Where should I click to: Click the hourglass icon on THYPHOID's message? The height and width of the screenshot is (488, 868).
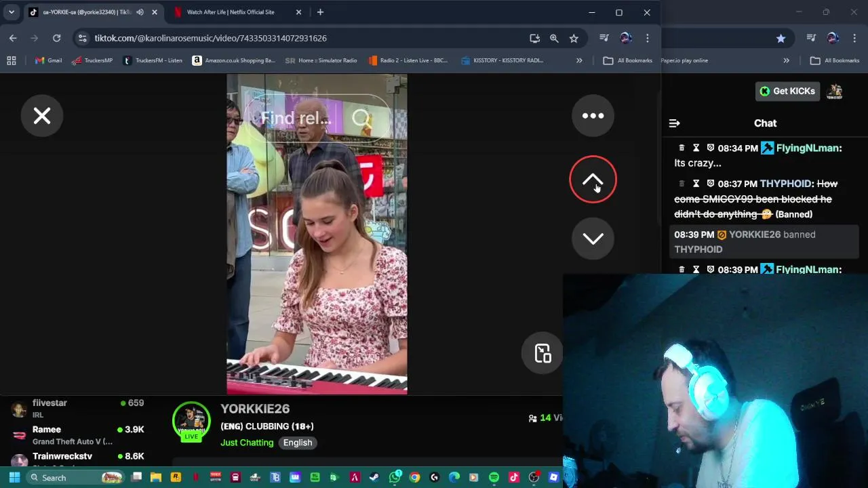pyautogui.click(x=696, y=184)
